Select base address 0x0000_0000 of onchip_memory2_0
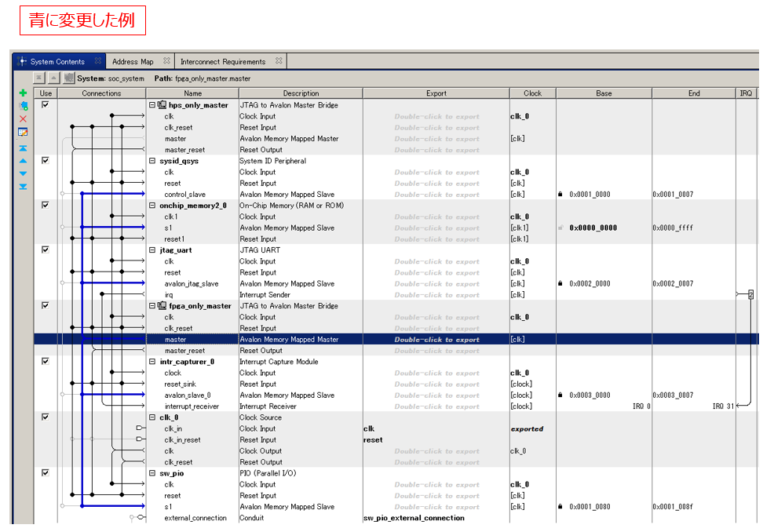The width and height of the screenshot is (763, 532). point(593,228)
